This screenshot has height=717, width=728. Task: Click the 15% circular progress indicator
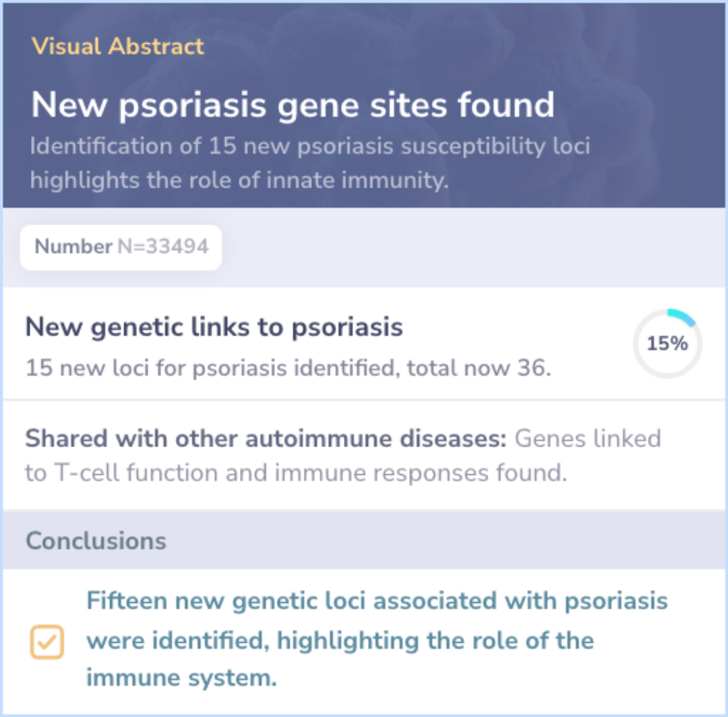tap(667, 344)
